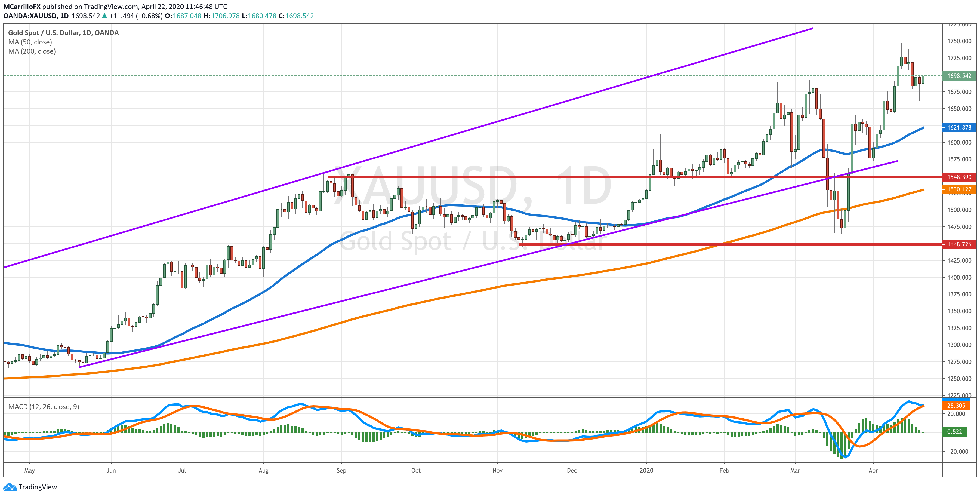
Task: Click the May label on time axis
Action: click(30, 470)
